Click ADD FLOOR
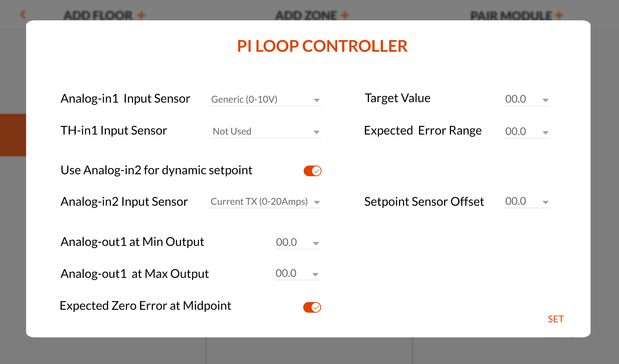Image resolution: width=619 pixels, height=364 pixels. pos(98,15)
